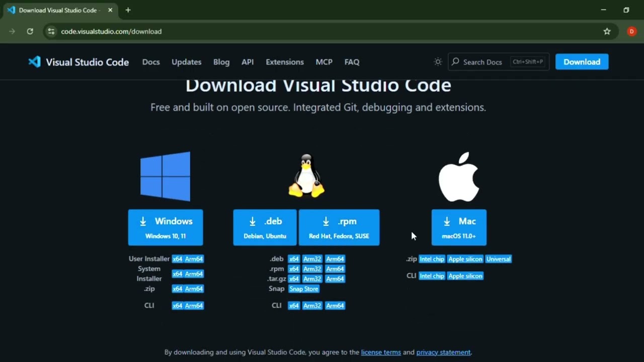Select Arm32 in Linux .deb row
Viewport: 644px width, 362px height.
[x=312, y=259]
